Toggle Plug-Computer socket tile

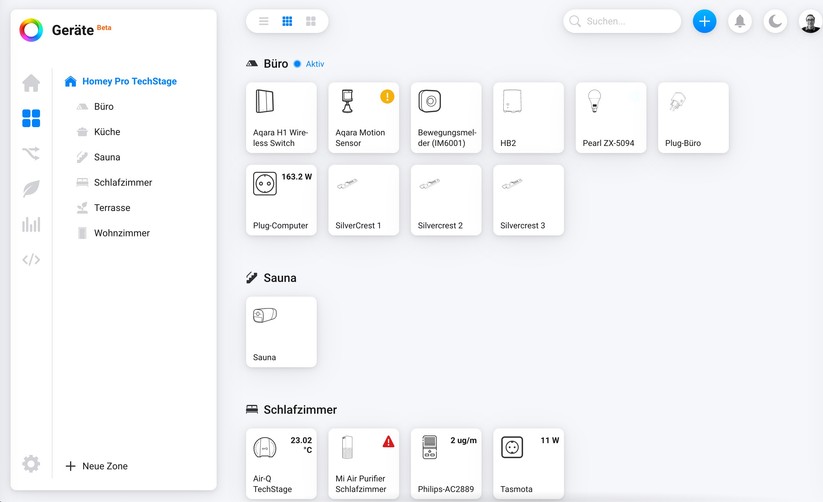coord(281,200)
